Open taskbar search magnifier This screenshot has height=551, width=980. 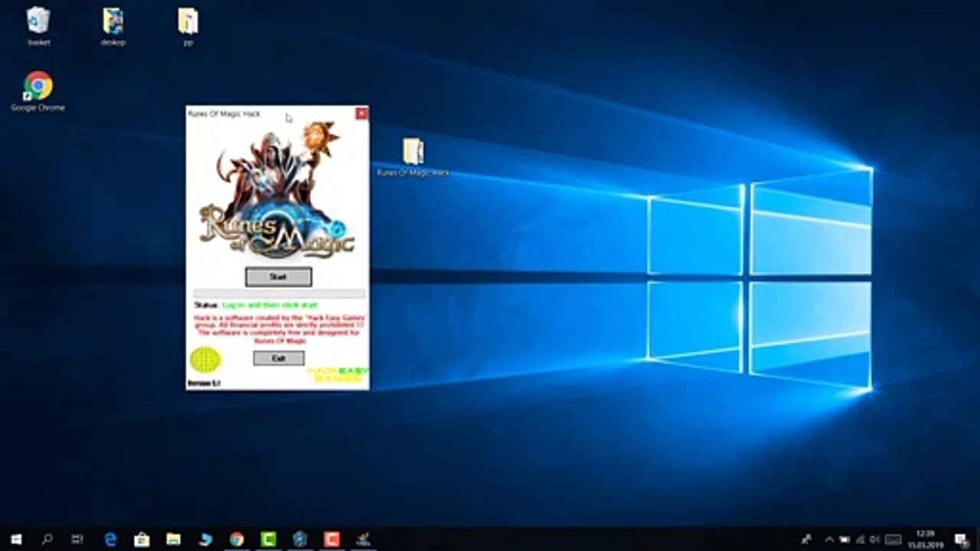pyautogui.click(x=47, y=540)
